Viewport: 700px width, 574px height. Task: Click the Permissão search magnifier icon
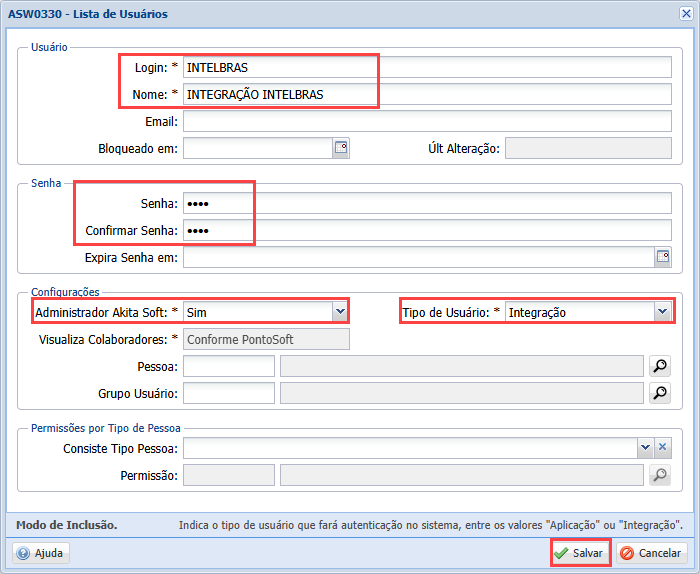660,475
